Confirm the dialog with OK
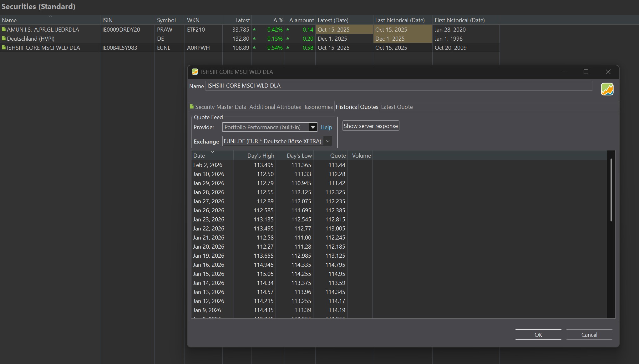The width and height of the screenshot is (639, 364). point(538,335)
